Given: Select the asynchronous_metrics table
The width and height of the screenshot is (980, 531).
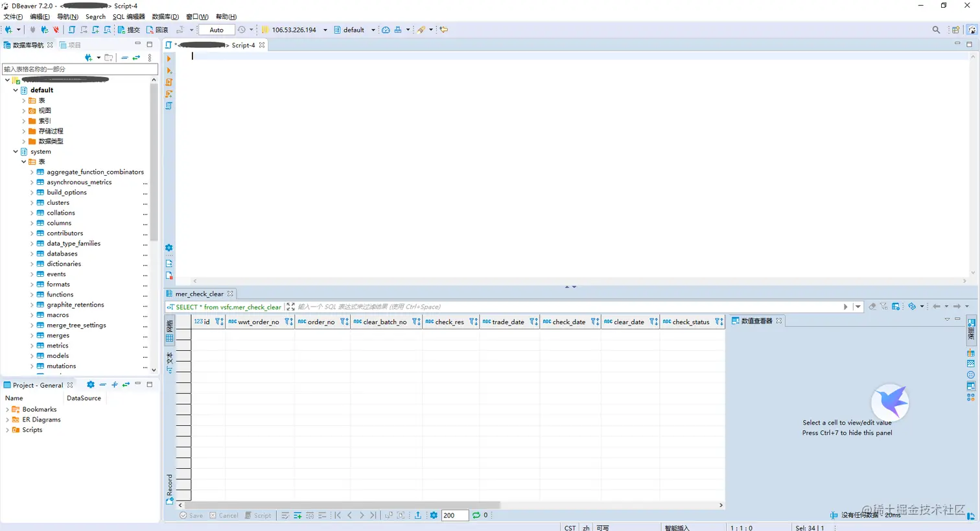Looking at the screenshot, I should click(x=79, y=182).
